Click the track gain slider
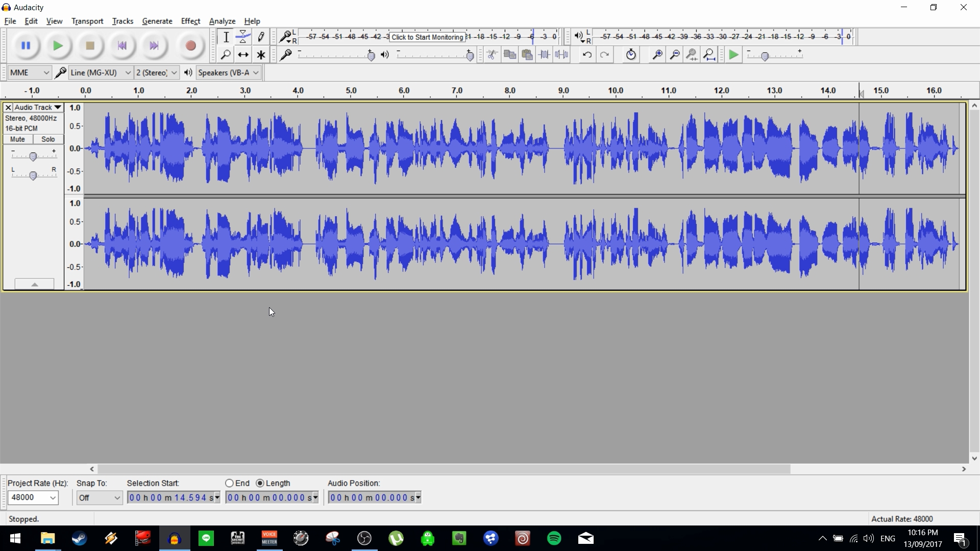The image size is (980, 551). coord(33,156)
